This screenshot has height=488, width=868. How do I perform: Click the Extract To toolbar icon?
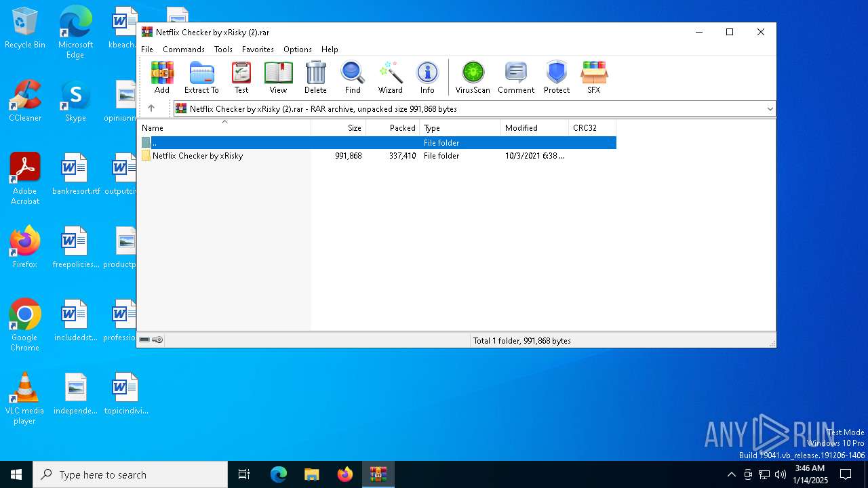tap(201, 77)
